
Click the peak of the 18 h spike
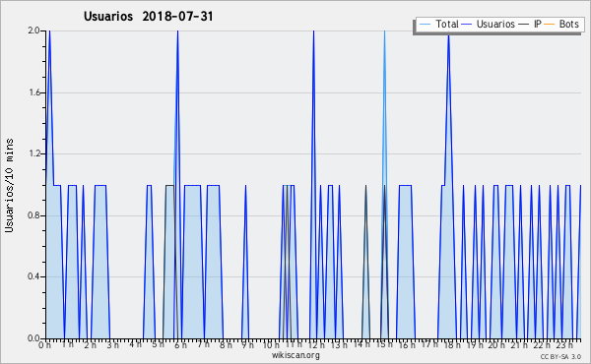(448, 35)
